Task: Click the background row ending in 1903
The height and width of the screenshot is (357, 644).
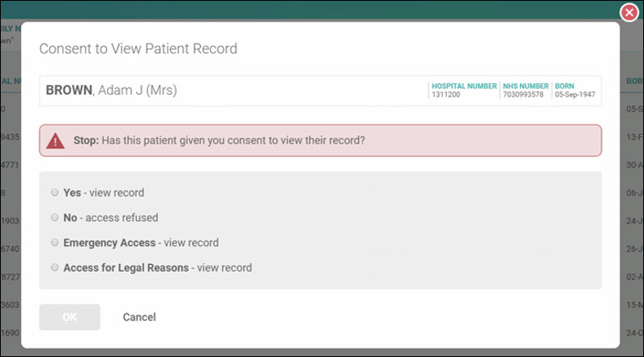Action: click(11, 221)
